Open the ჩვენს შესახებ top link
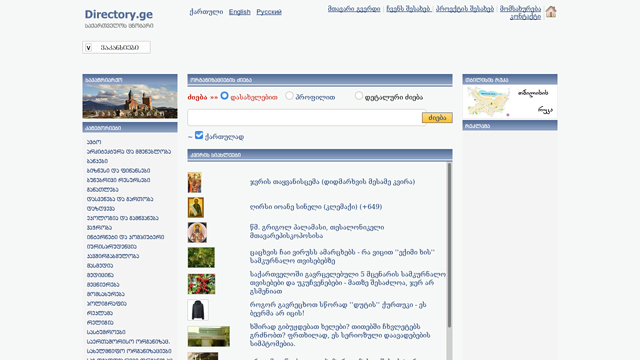Viewport: 640px width, 360px height. click(409, 9)
